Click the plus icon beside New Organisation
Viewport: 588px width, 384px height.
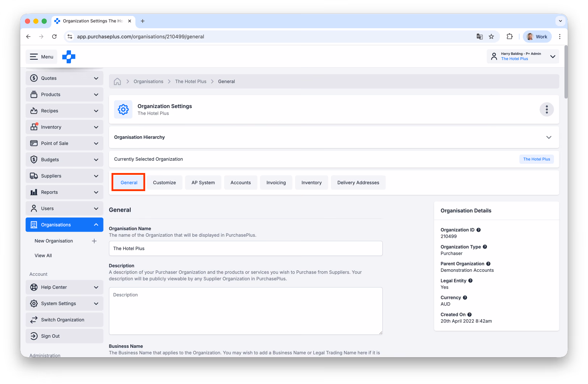(x=94, y=241)
